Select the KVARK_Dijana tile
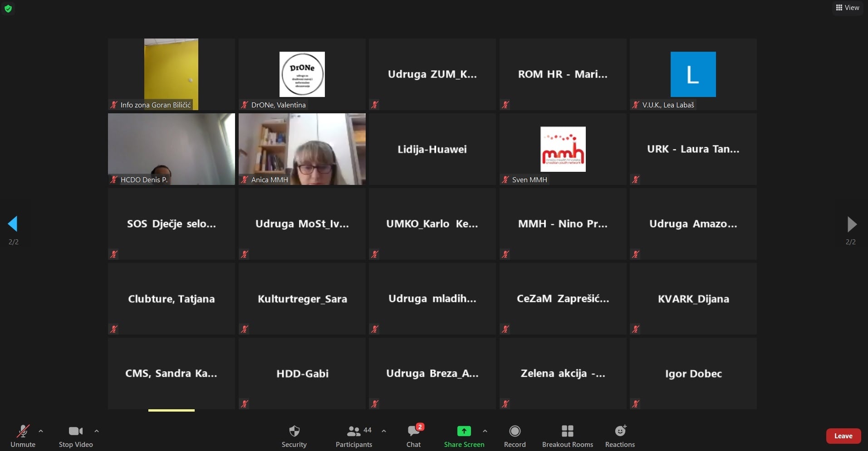 (x=693, y=299)
